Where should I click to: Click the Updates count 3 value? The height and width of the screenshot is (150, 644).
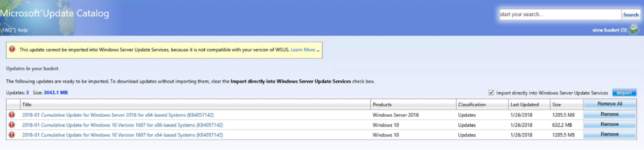point(27,92)
